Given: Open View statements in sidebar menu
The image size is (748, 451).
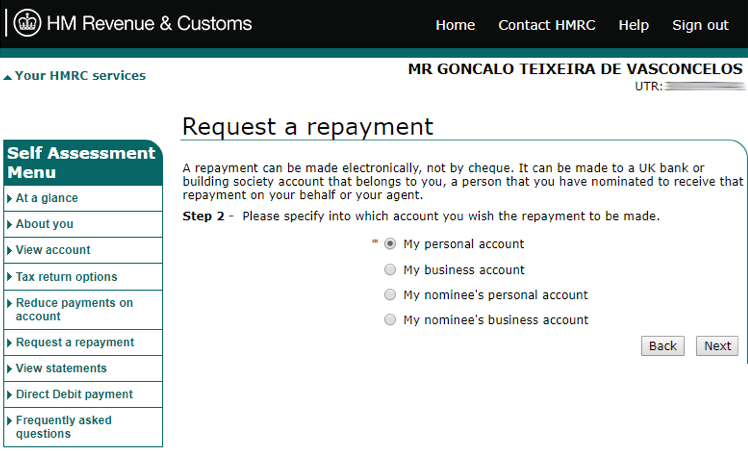Looking at the screenshot, I should click(x=61, y=368).
